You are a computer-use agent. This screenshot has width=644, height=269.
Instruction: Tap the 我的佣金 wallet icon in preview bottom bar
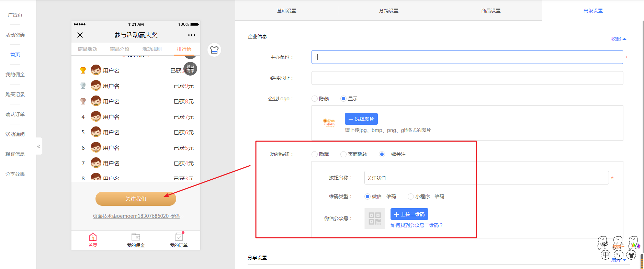point(136,237)
